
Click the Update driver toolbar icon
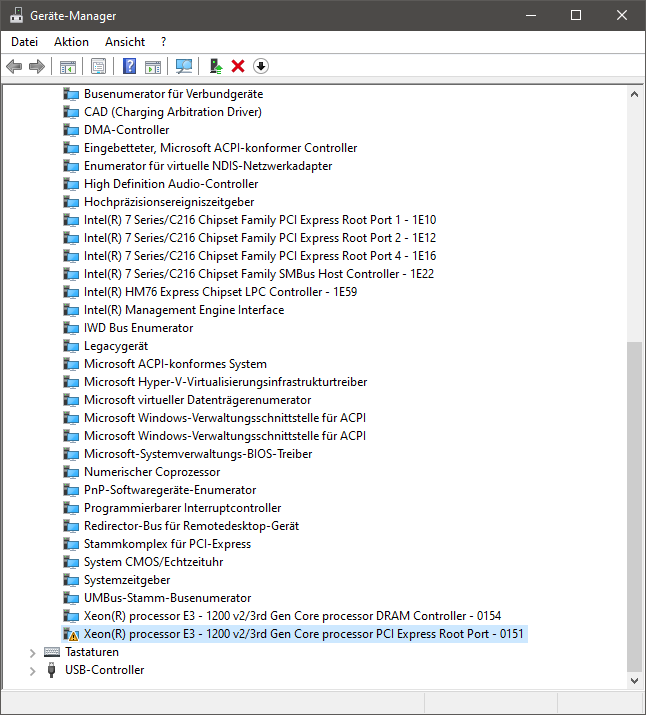pyautogui.click(x=216, y=67)
